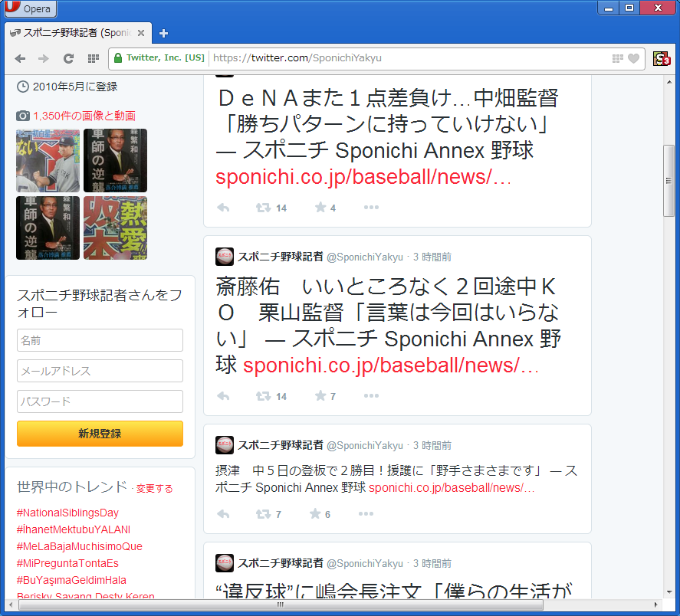The height and width of the screenshot is (616, 680).
Task: Open a new tab with plus button
Action: coord(163,34)
